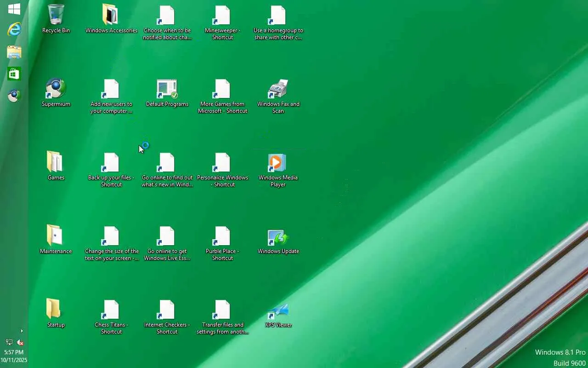Open the Windows Store from the taskbar
The image size is (588, 368).
pos(14,74)
